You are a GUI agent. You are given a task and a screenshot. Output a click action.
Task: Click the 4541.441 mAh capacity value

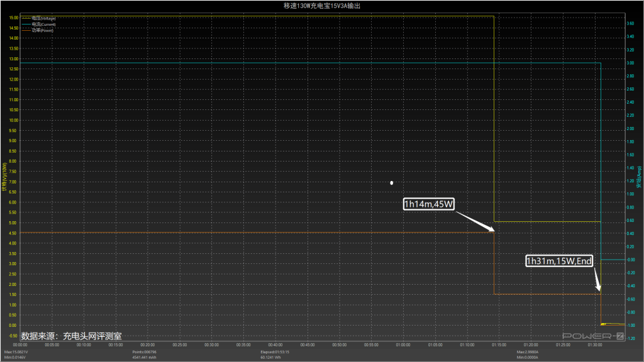pos(144,358)
